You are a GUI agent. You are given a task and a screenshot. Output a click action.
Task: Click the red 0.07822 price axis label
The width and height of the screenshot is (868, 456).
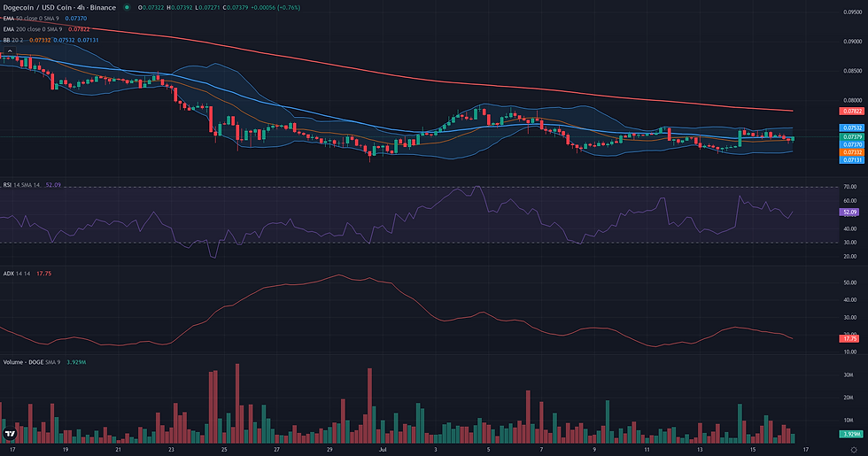tap(852, 112)
